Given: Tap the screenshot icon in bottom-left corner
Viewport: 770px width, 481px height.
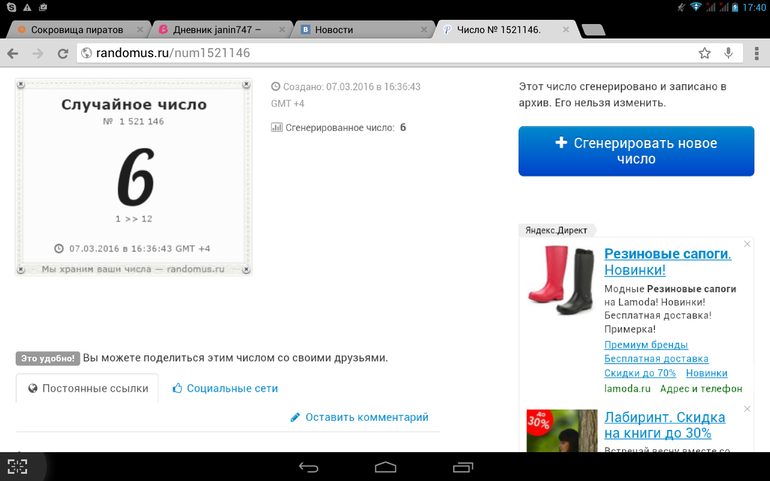Looking at the screenshot, I should [x=18, y=466].
